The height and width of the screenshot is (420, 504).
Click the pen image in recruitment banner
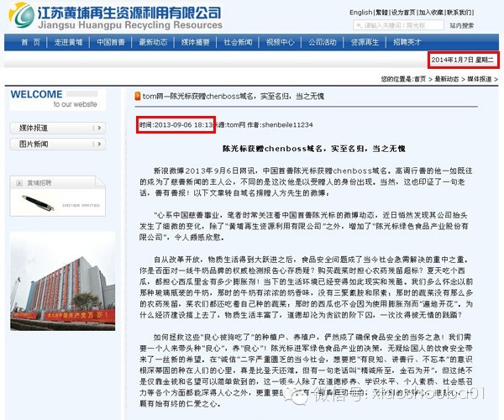[x=38, y=203]
